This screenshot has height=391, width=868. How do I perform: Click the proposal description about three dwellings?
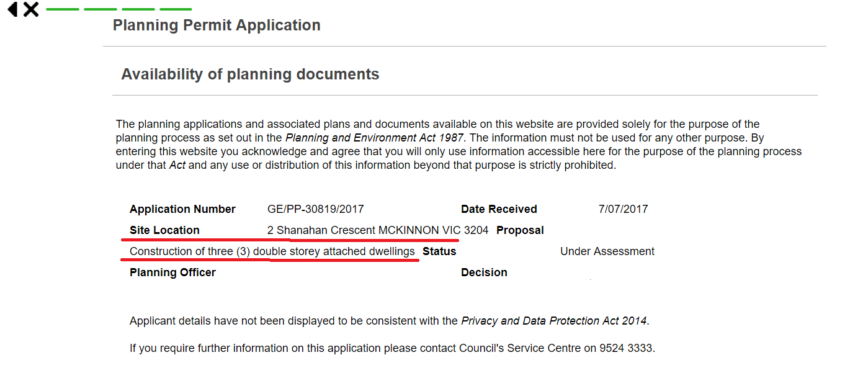point(272,251)
